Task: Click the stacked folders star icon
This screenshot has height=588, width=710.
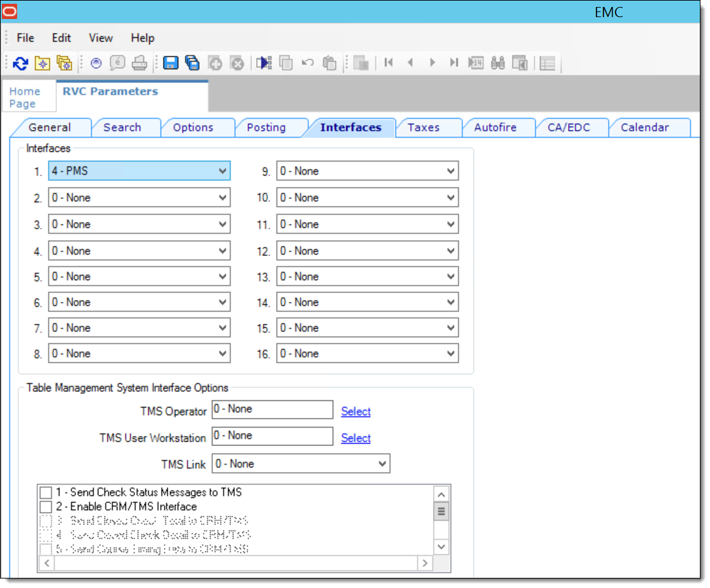Action: (x=64, y=63)
